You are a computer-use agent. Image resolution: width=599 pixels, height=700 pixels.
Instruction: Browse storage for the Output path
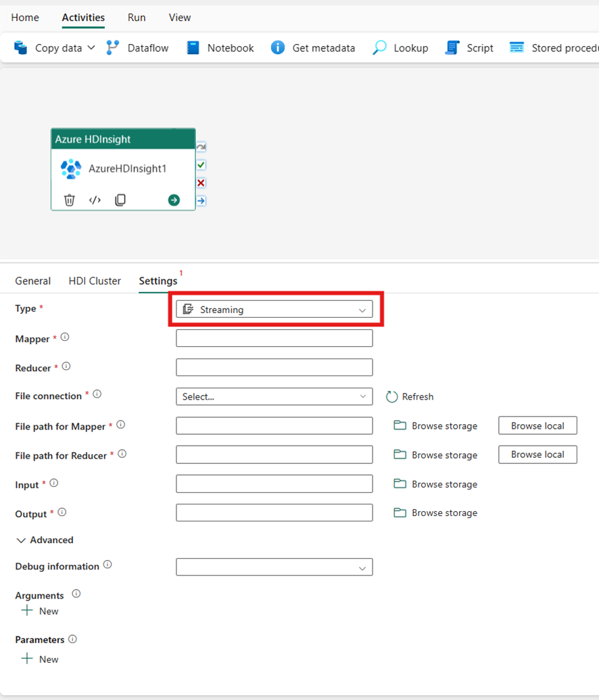[435, 513]
